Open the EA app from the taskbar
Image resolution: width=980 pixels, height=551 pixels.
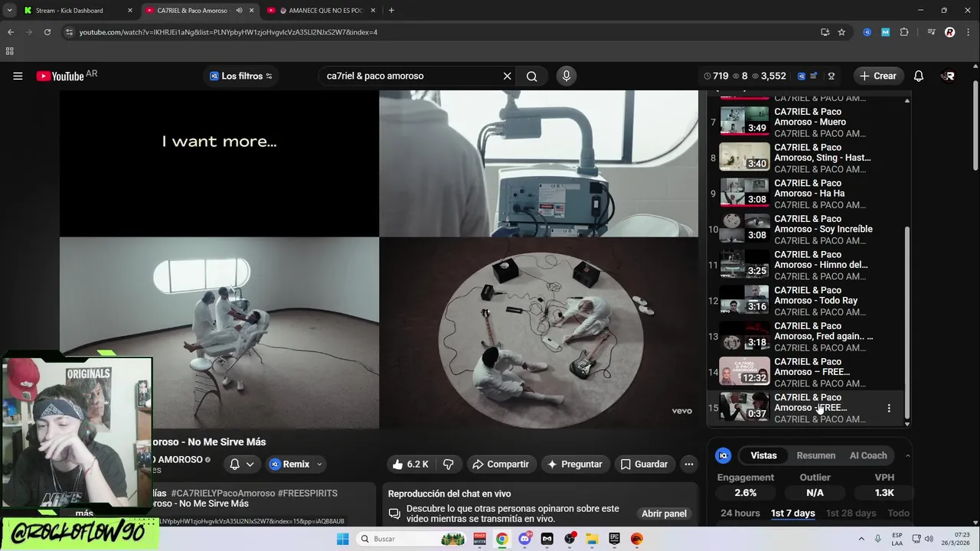coord(637,539)
